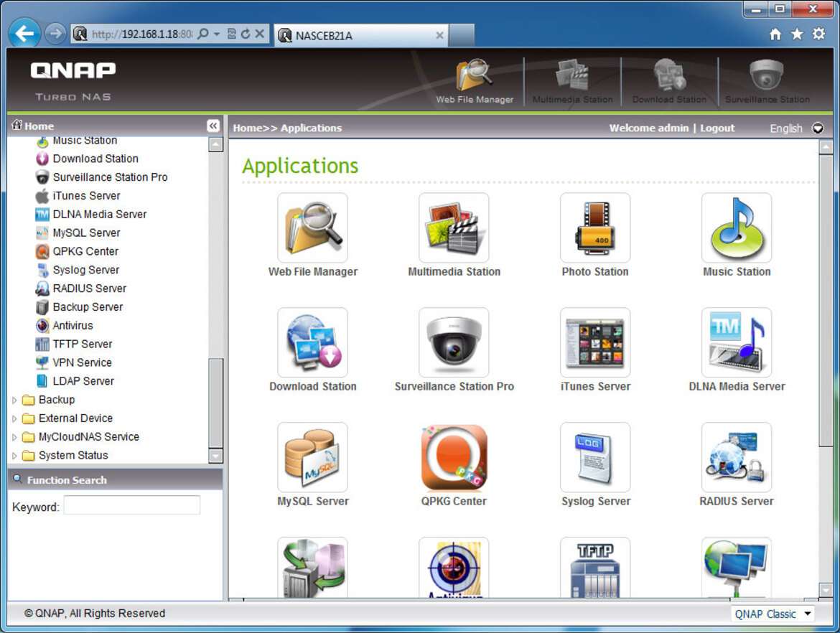The image size is (840, 633).
Task: Select Antivirus in the sidebar tree
Action: [x=73, y=326]
